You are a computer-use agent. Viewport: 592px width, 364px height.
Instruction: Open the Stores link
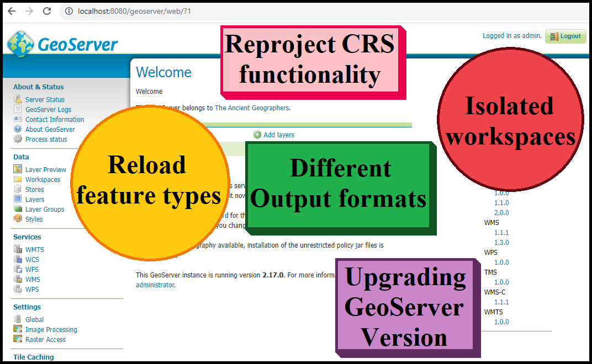34,189
